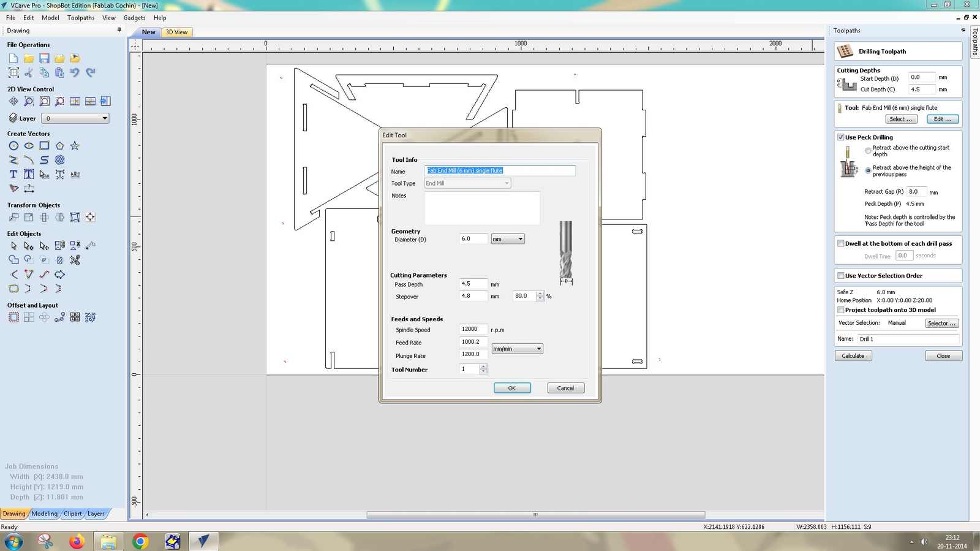Open the Layer dropdown
Screen dimensions: 980x551
click(75, 118)
